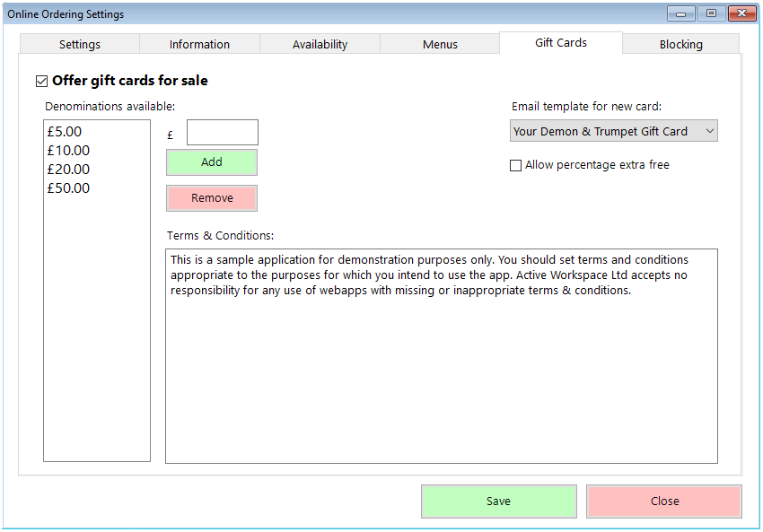Viewport: 763px width, 532px height.
Task: Save the online ordering settings
Action: [x=498, y=501]
